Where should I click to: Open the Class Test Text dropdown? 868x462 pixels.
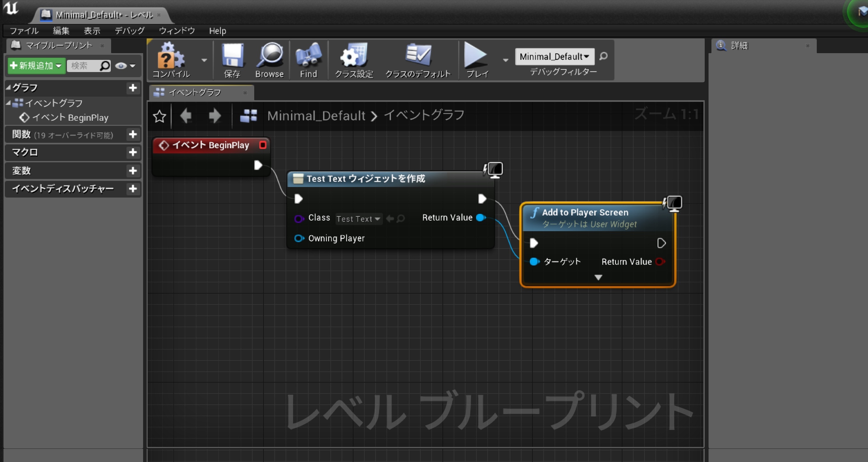pos(359,219)
